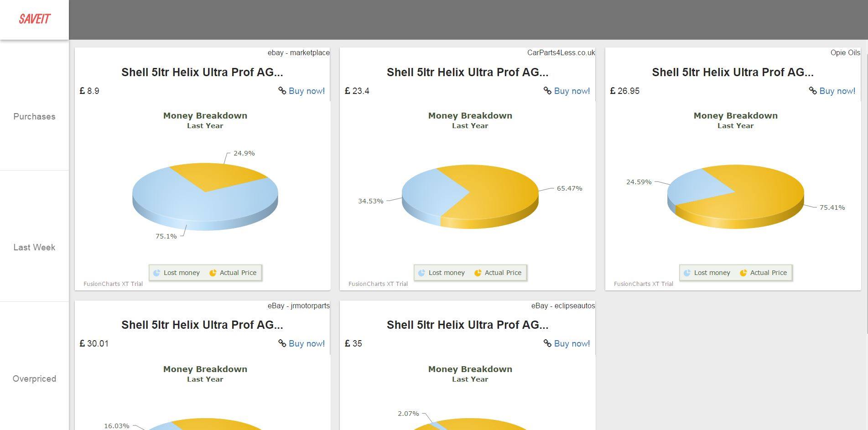The image size is (868, 430).
Task: Click the eBay - jrmotorparts seller label
Action: 298,306
